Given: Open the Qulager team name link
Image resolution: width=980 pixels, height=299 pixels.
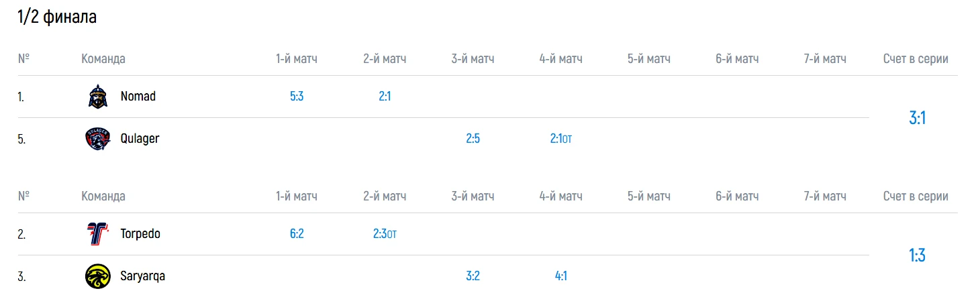Looking at the screenshot, I should (140, 139).
